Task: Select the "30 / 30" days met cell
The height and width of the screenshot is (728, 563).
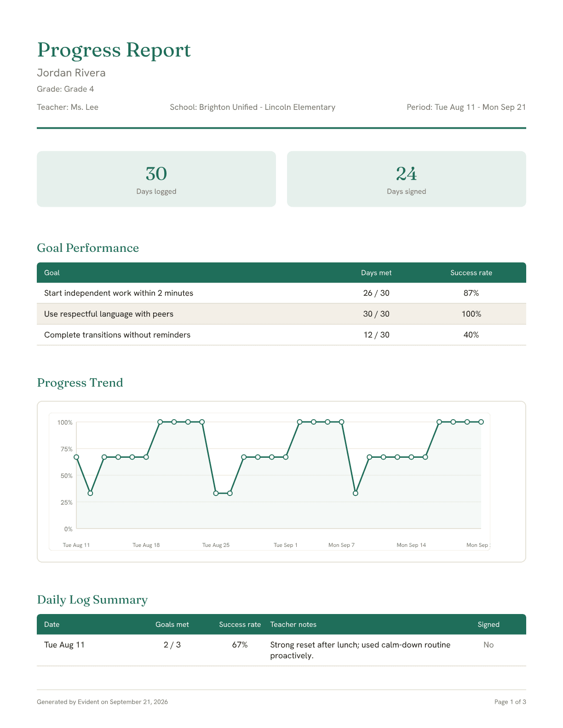Action: pos(376,314)
